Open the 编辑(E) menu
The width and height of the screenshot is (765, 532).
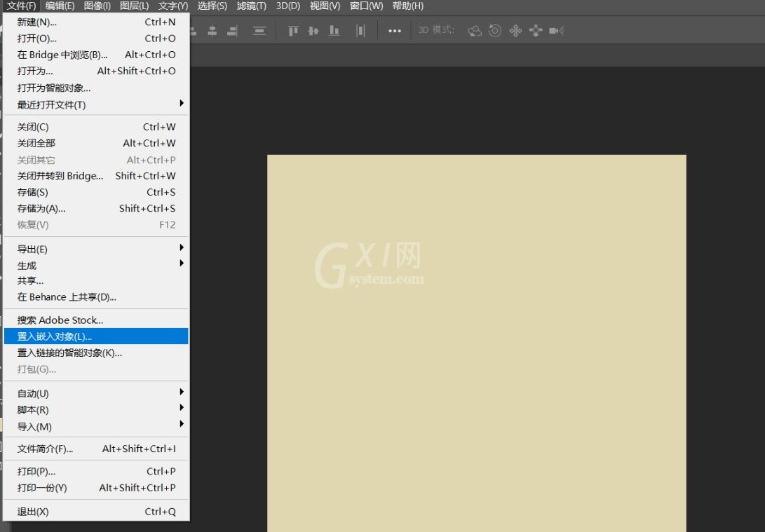[x=60, y=6]
